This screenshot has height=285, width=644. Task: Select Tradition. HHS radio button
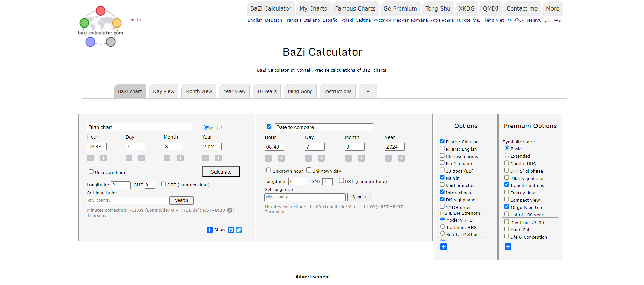(443, 226)
